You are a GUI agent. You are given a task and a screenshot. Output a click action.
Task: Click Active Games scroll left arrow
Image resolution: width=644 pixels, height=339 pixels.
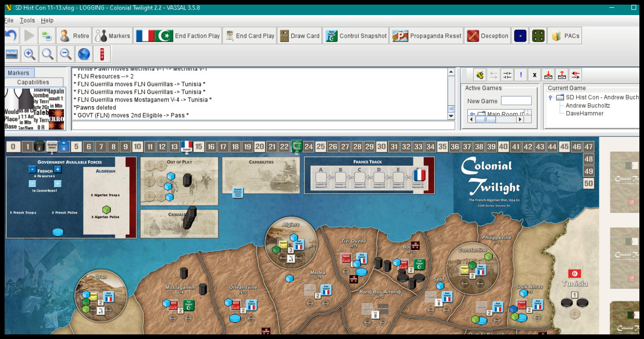pos(471,119)
